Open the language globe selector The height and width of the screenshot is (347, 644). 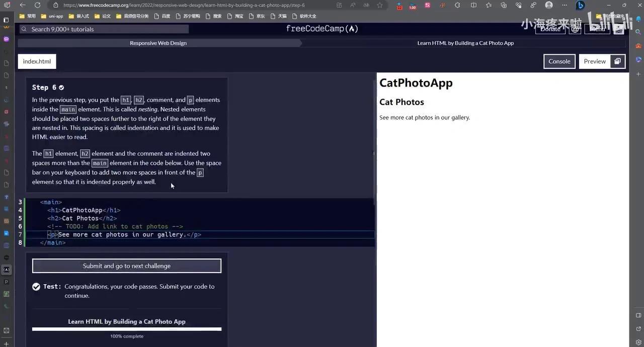coord(575,29)
